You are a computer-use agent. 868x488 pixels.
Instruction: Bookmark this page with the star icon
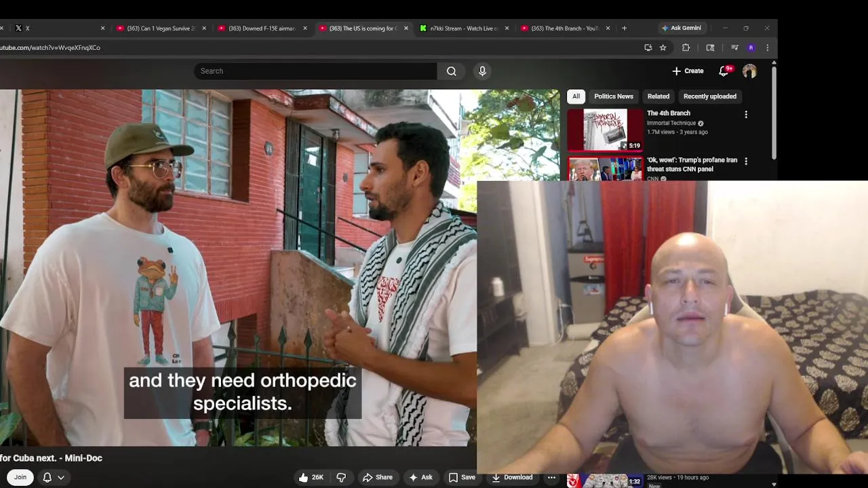tap(663, 47)
